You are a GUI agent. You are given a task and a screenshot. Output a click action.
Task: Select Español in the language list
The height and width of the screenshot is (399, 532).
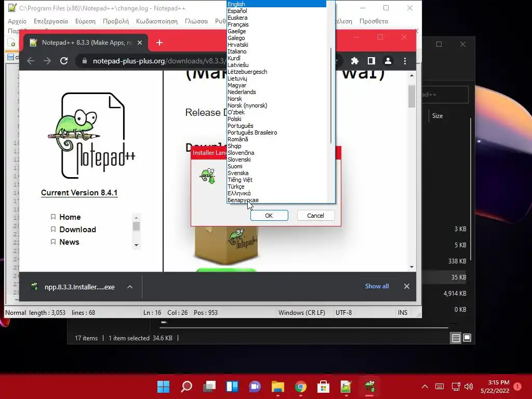pos(276,11)
